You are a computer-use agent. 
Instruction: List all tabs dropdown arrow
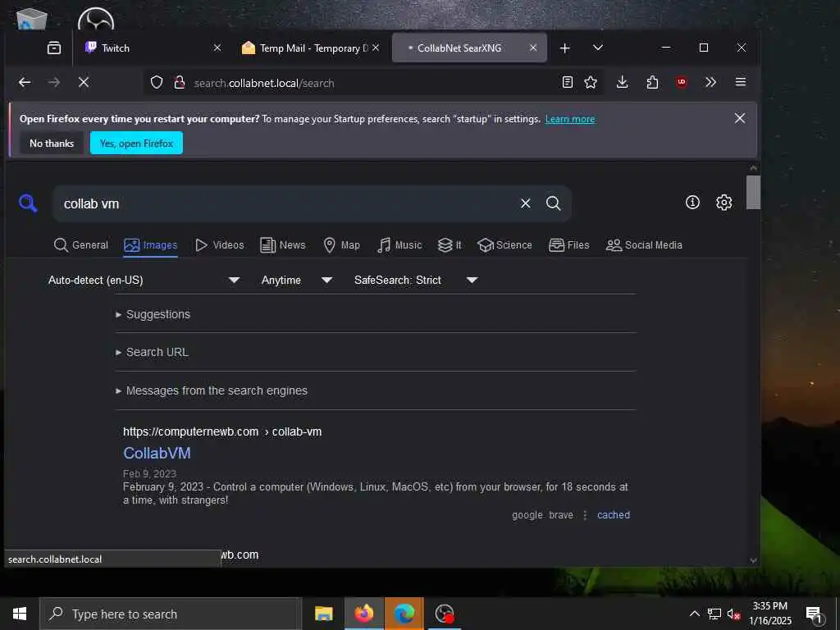click(x=598, y=48)
